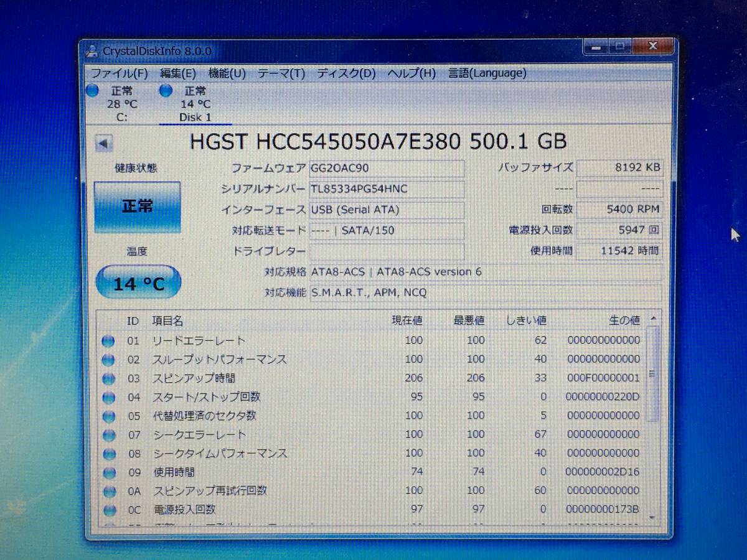Viewport: 747px width, 560px height.
Task: Click the CrystalDiskInfo title bar icon
Action: click(x=92, y=51)
